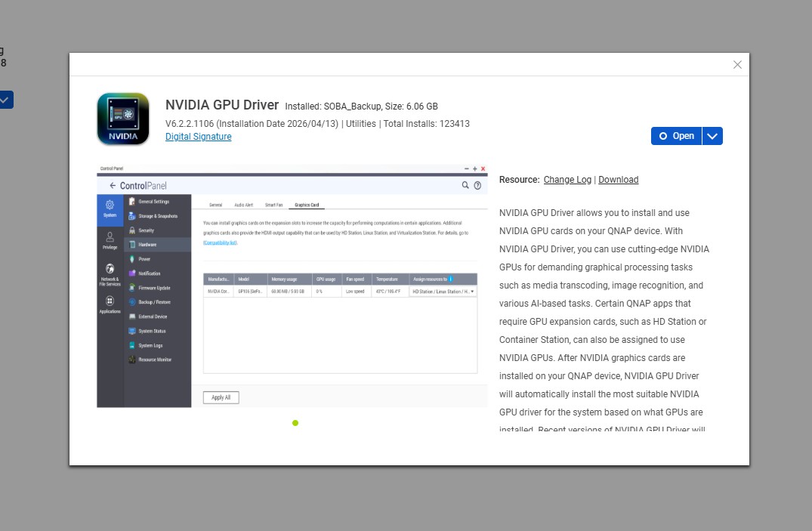The image size is (812, 531).
Task: Click the Network & File Services globe icon
Action: click(x=110, y=269)
